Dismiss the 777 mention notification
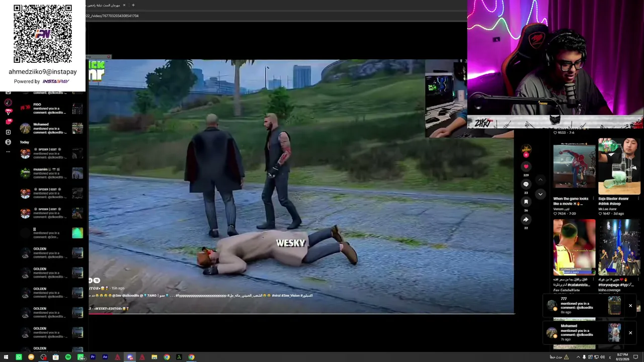Image resolution: width=644 pixels, height=362 pixels. click(630, 306)
